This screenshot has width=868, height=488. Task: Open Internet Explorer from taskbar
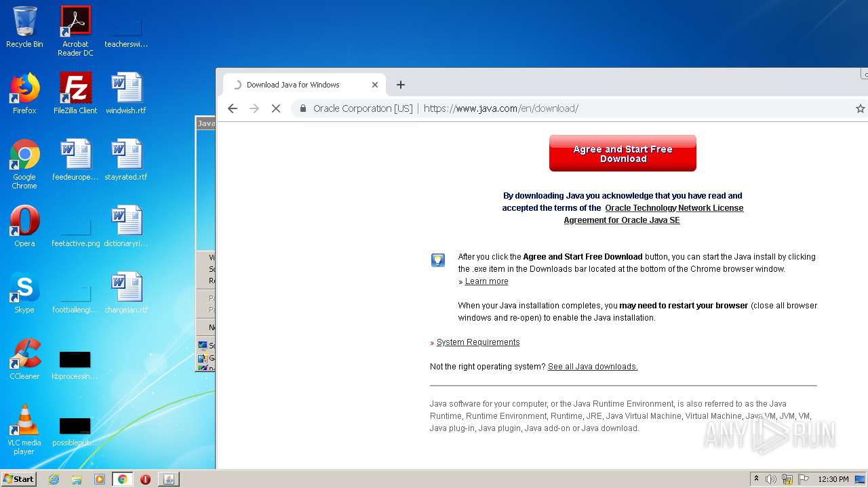tap(54, 479)
